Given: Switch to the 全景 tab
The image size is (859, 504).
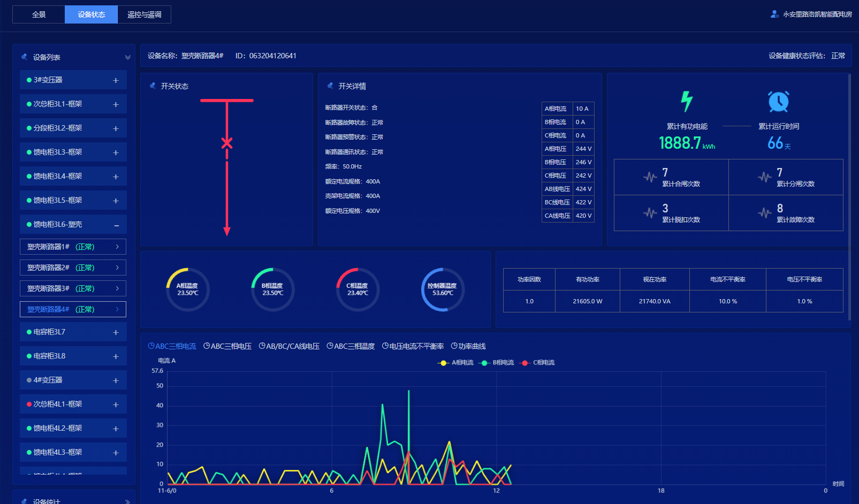Looking at the screenshot, I should [x=39, y=14].
